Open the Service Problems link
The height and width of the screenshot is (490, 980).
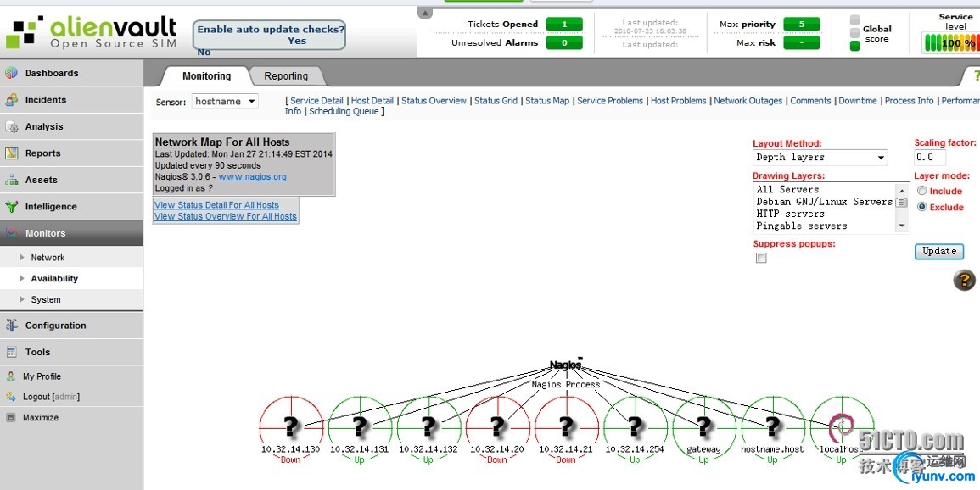[x=610, y=101]
